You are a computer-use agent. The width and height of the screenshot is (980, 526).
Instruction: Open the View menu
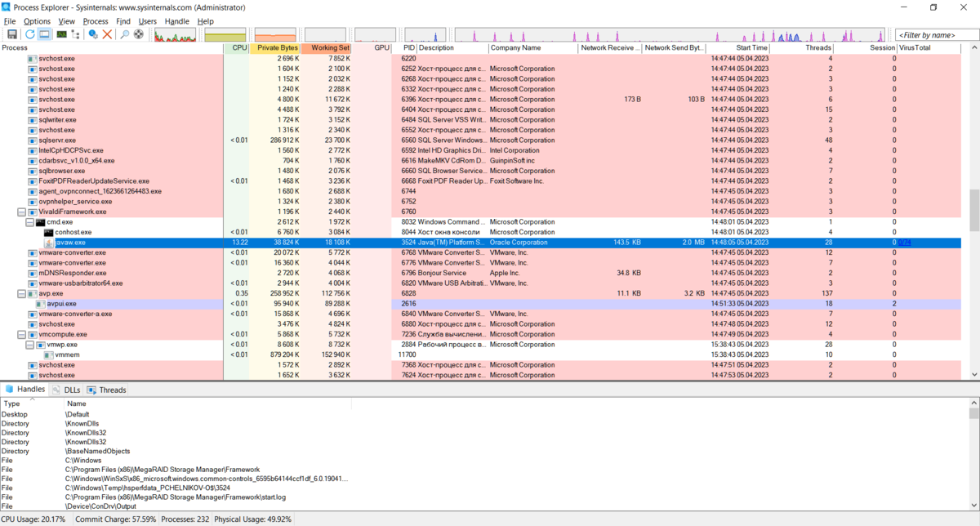coord(67,21)
